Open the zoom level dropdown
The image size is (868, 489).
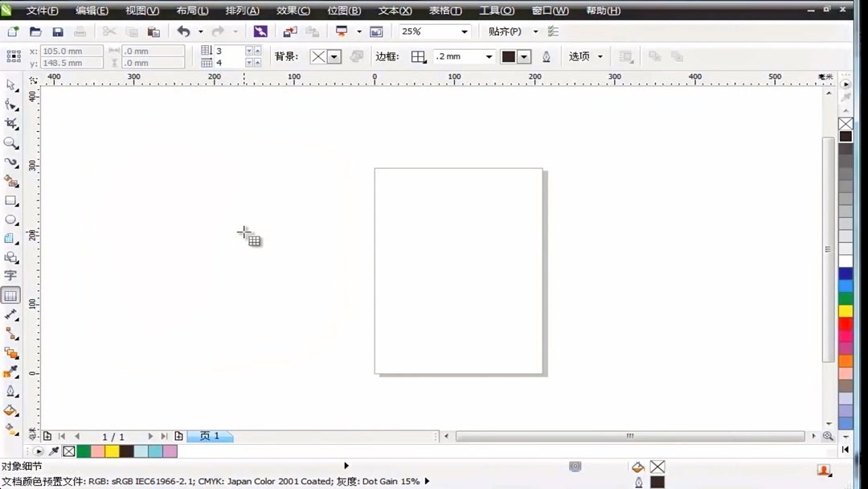(x=463, y=31)
